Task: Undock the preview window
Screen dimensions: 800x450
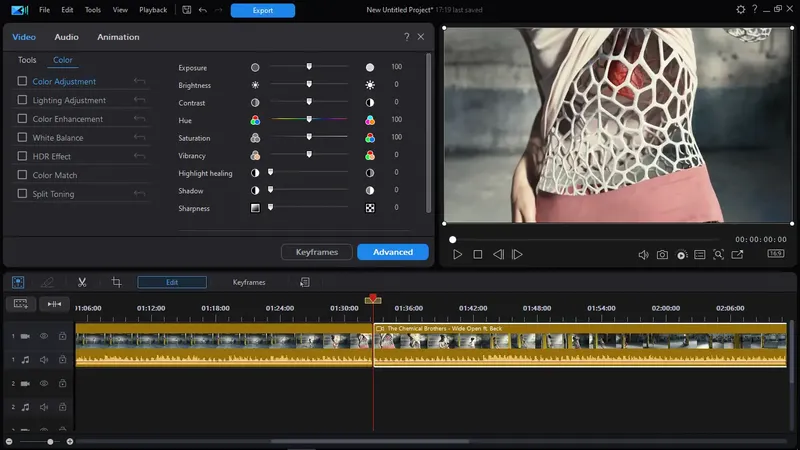Action: click(x=737, y=255)
